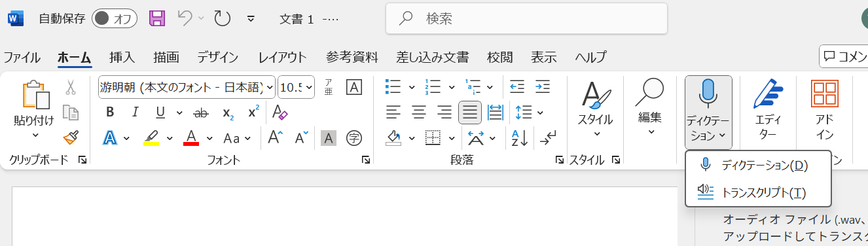This screenshot has height=246, width=868.
Task: Open the 表示 tab
Action: tap(544, 57)
